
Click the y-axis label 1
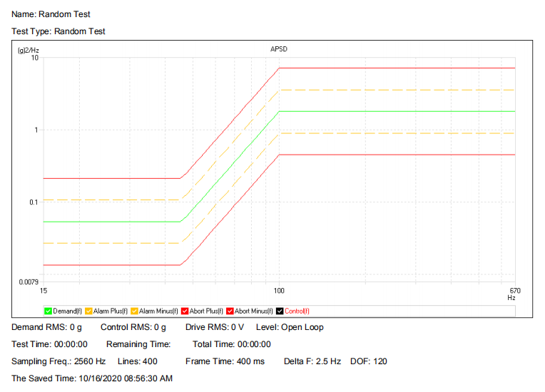pos(36,130)
